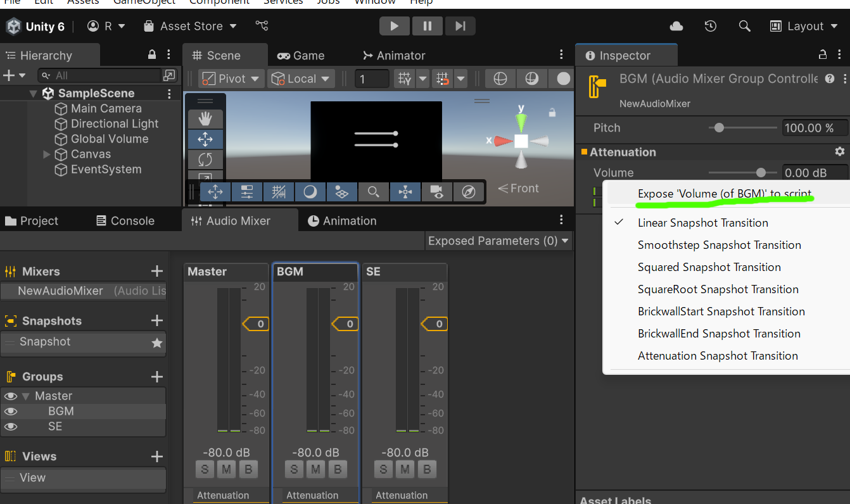Open the Exposed Parameters dropdown

tap(498, 241)
